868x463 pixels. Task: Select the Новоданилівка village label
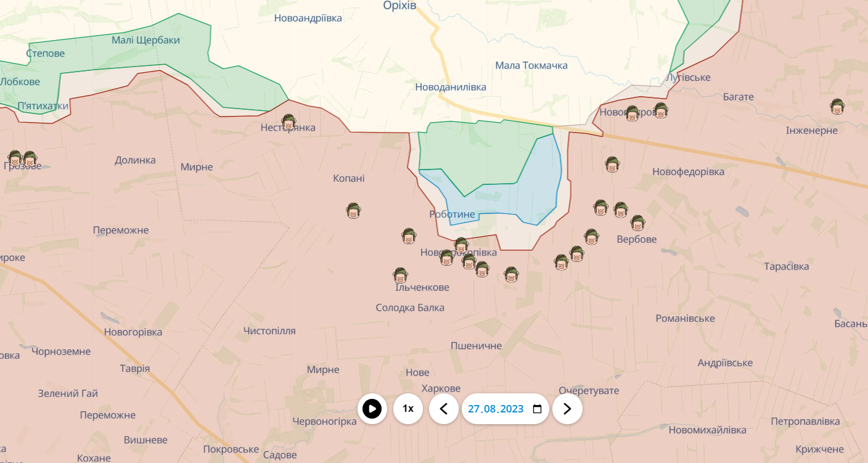pos(451,87)
